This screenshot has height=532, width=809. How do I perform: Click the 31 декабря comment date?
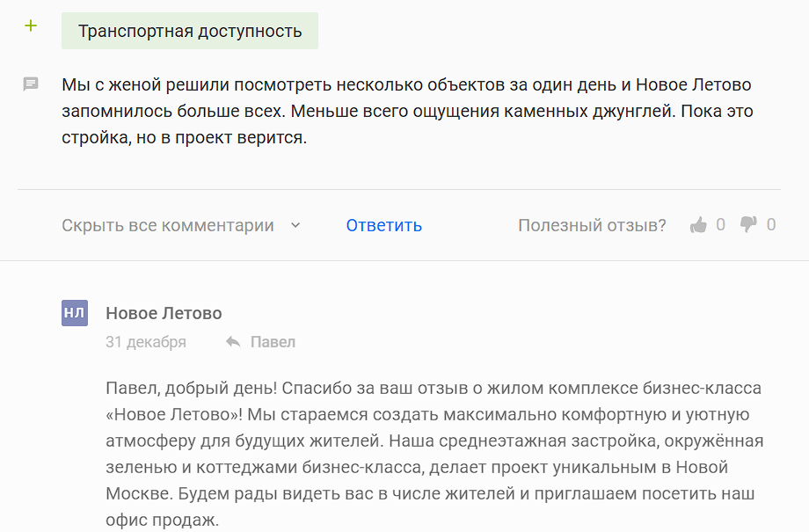pyautogui.click(x=146, y=342)
